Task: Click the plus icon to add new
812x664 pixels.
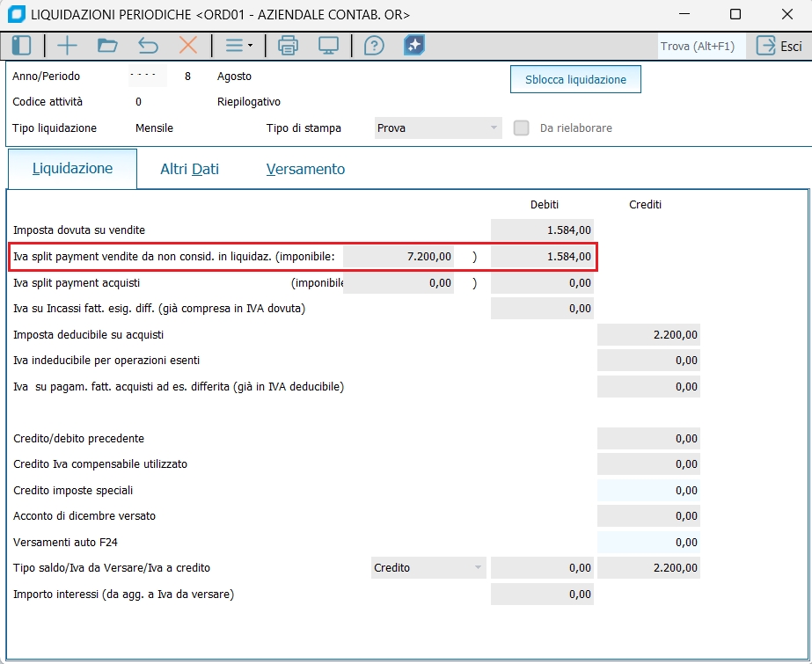Action: (67, 46)
